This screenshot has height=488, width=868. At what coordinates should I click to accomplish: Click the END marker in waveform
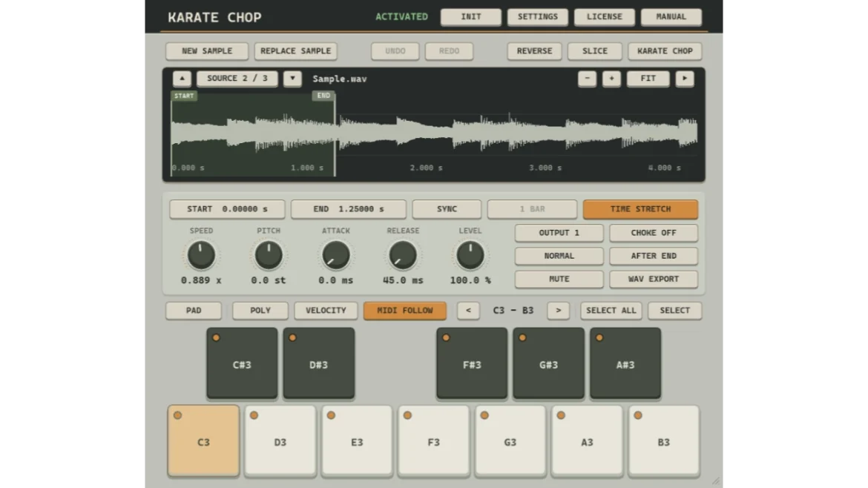(323, 96)
